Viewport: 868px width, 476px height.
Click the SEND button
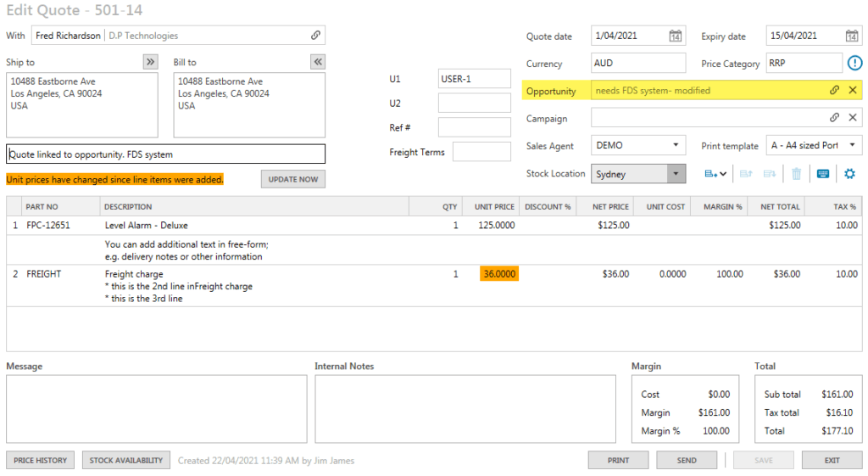(687, 460)
